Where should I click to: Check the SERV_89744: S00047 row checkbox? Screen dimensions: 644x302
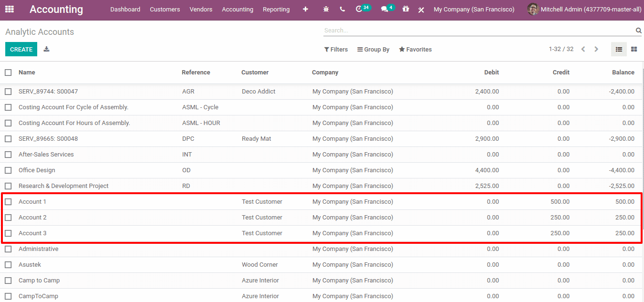click(x=8, y=92)
